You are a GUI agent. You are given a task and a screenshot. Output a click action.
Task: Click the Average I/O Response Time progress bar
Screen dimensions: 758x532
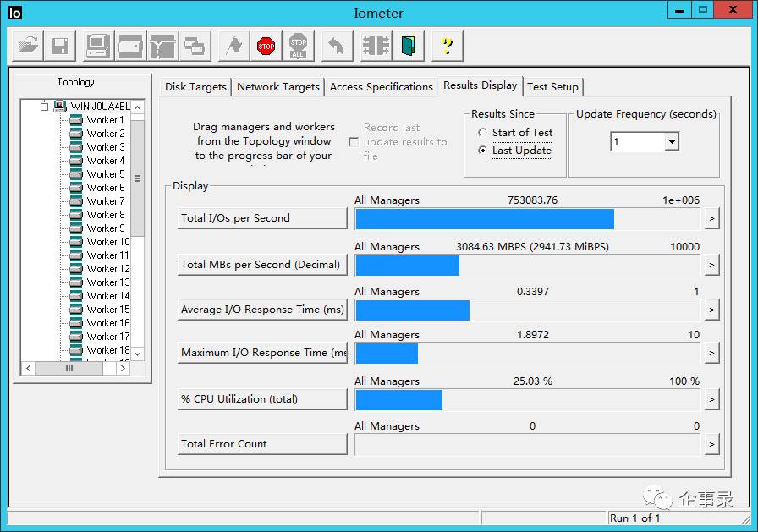[x=527, y=310]
